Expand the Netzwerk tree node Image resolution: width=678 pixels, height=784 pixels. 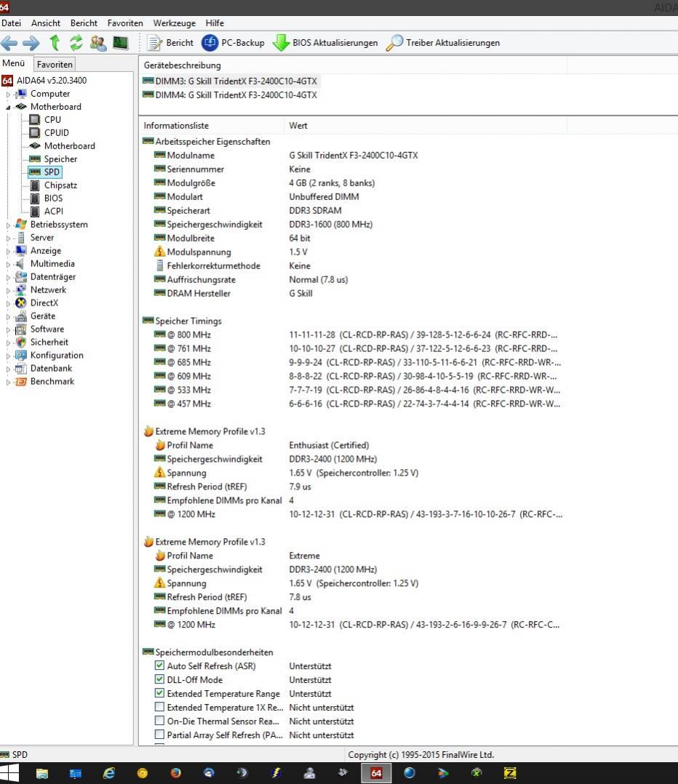pyautogui.click(x=8, y=290)
